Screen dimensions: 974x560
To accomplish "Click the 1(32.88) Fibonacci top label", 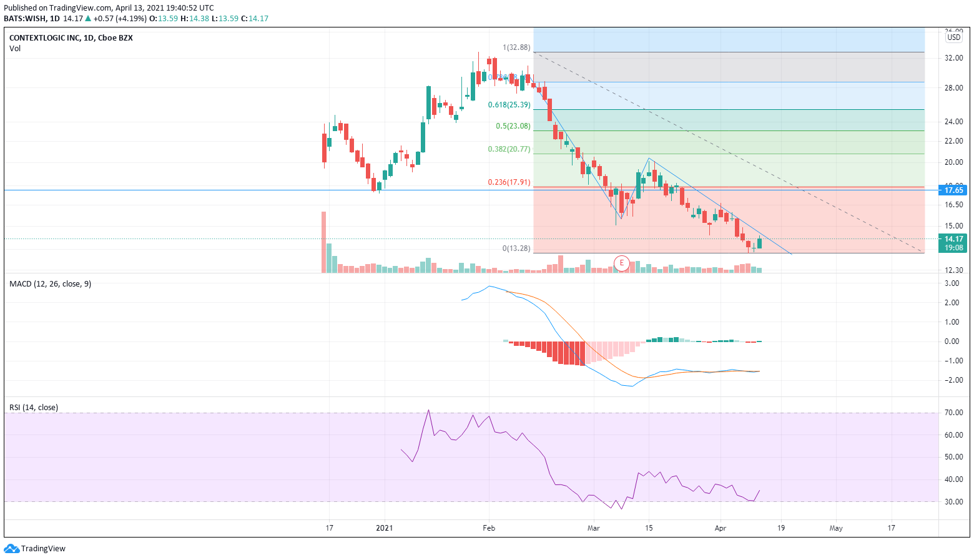I will (x=516, y=47).
